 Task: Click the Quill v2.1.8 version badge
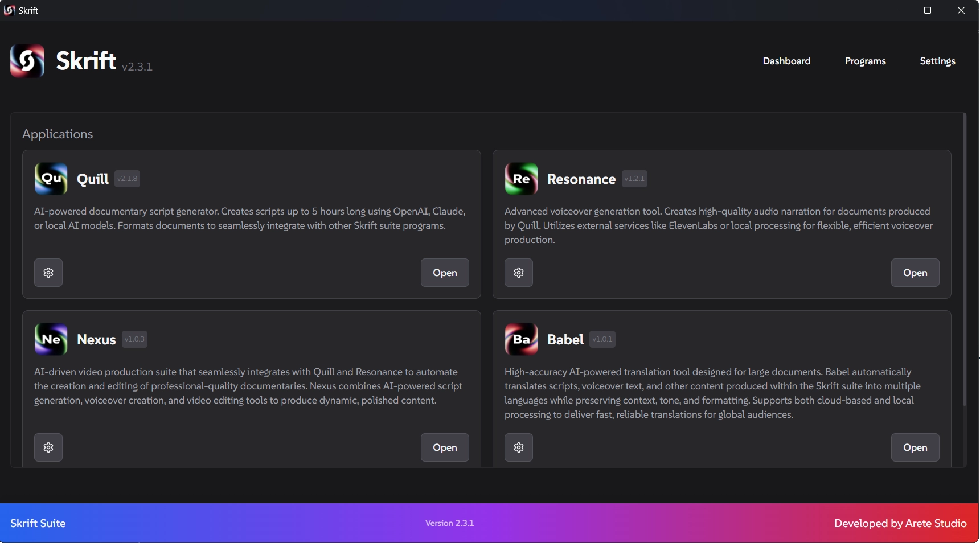point(127,179)
